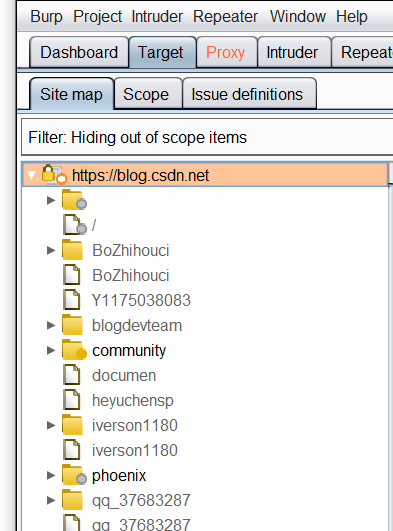Select the qq_37683287 folder row label
The height and width of the screenshot is (531, 393).
pos(141,501)
